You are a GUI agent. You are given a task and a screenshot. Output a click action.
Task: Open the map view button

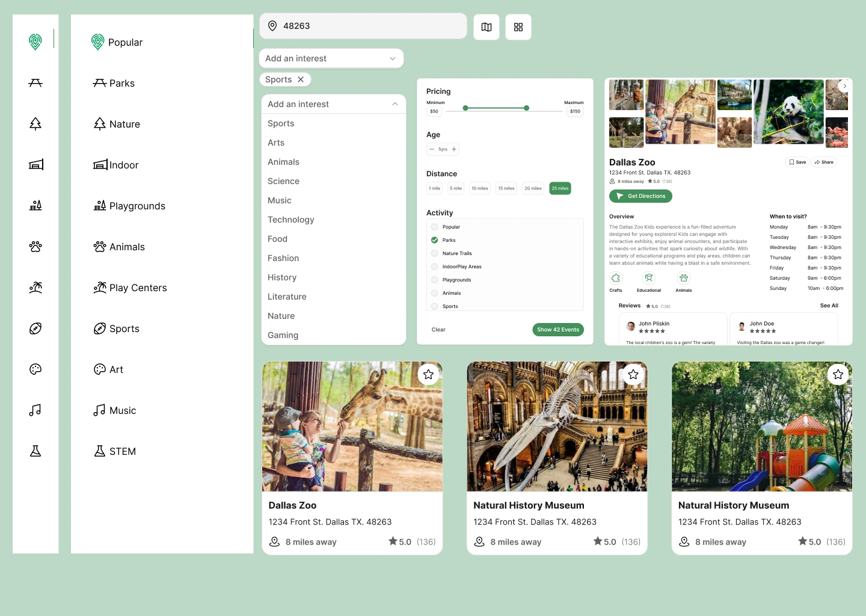click(x=487, y=27)
